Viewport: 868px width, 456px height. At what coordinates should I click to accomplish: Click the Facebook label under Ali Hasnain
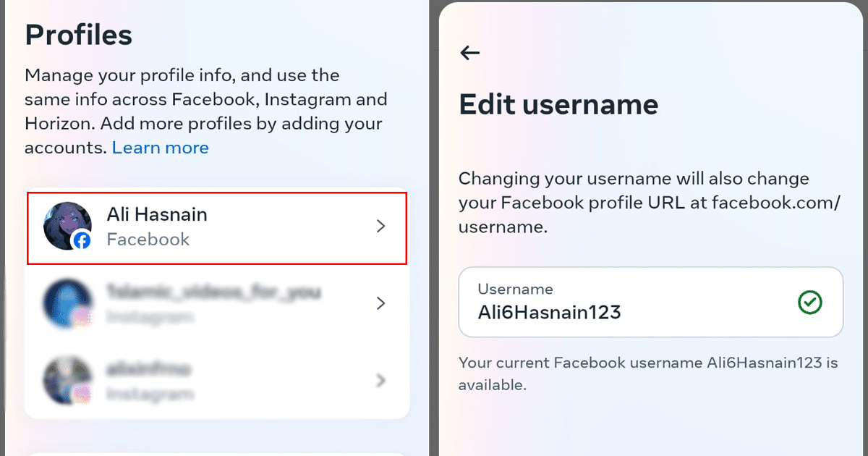click(x=148, y=240)
